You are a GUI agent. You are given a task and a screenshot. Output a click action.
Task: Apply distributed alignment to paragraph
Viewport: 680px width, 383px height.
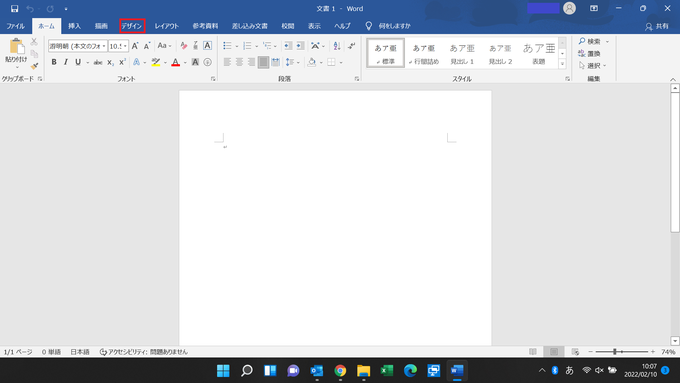[275, 62]
